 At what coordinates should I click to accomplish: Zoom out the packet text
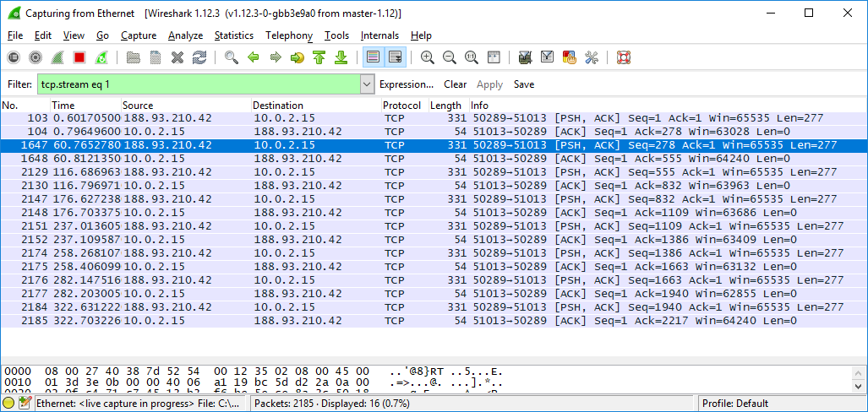tap(449, 57)
